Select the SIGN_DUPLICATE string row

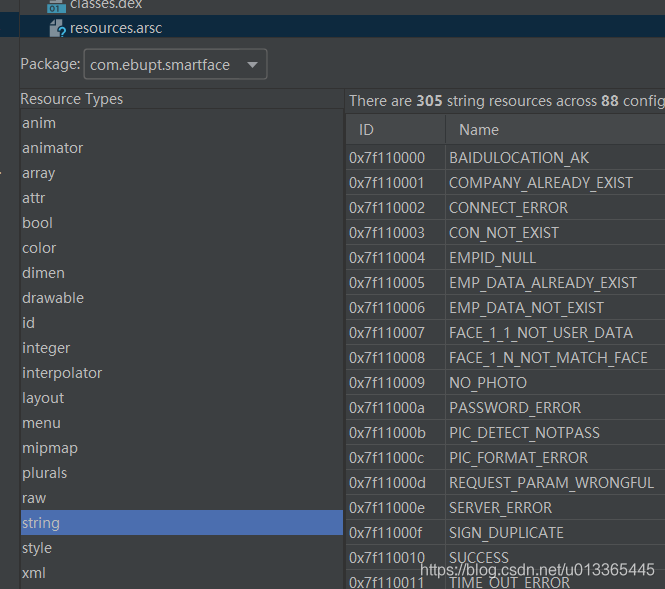(506, 533)
